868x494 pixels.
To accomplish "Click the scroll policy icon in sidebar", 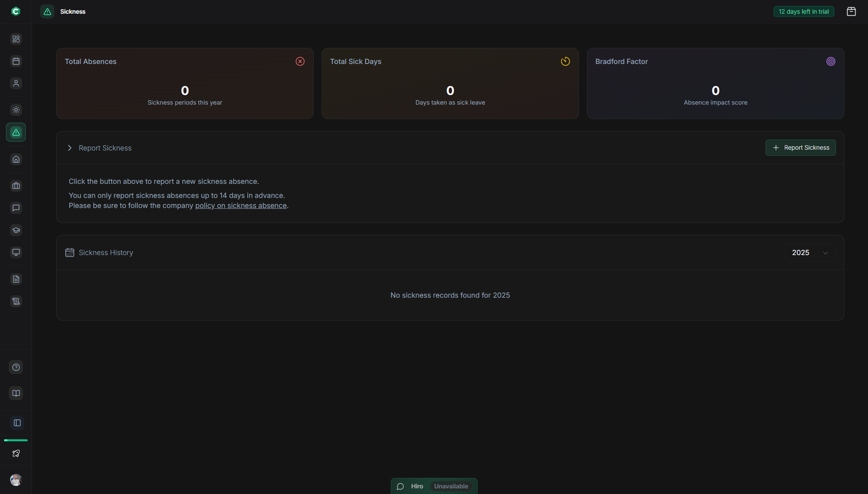I will [16, 301].
